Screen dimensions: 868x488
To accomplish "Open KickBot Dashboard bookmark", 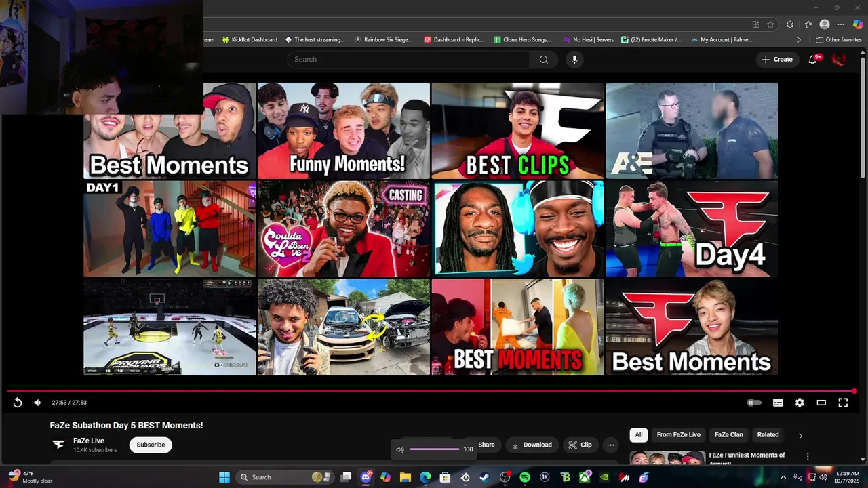I will click(250, 40).
